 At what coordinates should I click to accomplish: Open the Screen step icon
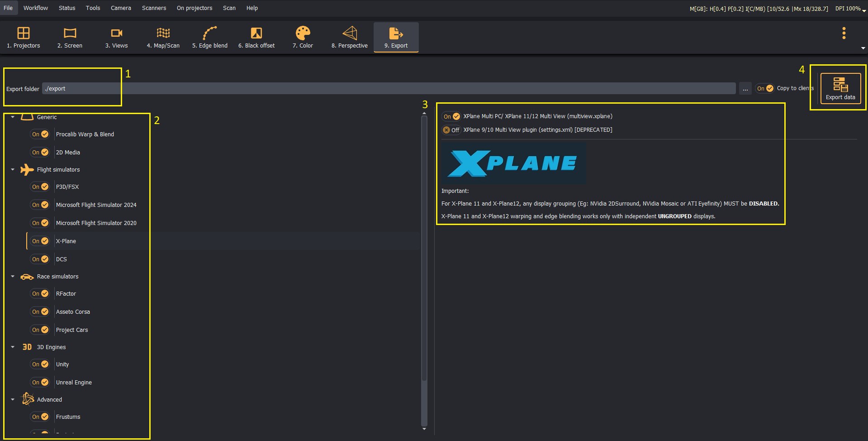point(70,33)
